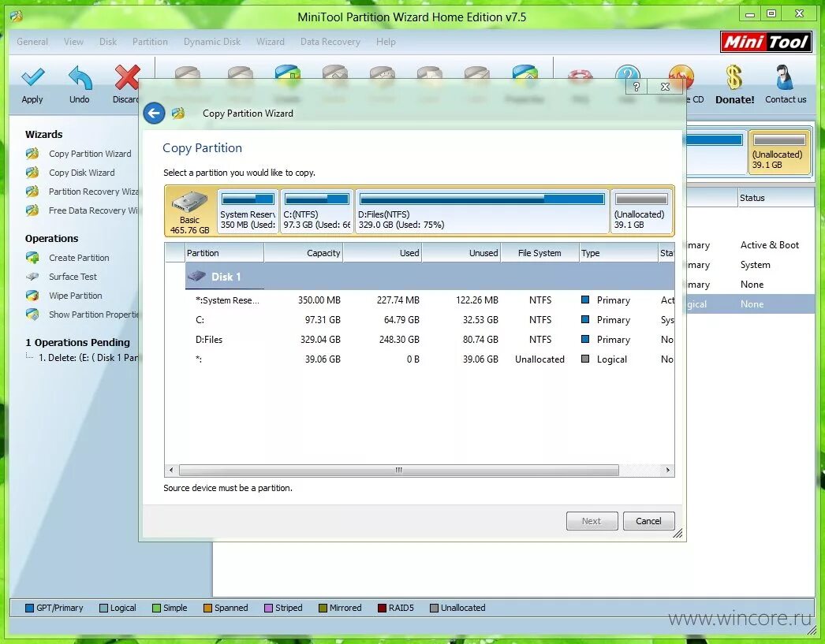Open the Wizard menu
825x644 pixels.
point(271,42)
